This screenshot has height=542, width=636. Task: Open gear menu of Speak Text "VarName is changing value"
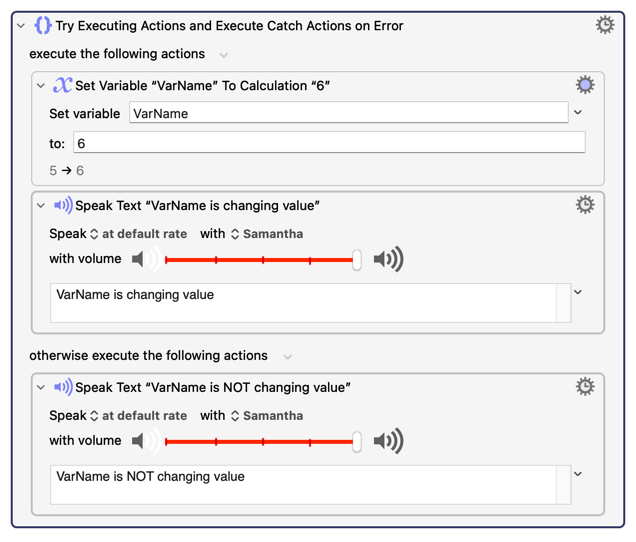(585, 205)
